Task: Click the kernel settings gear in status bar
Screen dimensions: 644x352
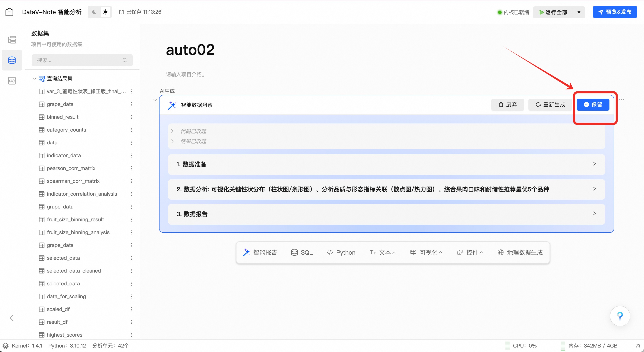Action: (6, 346)
